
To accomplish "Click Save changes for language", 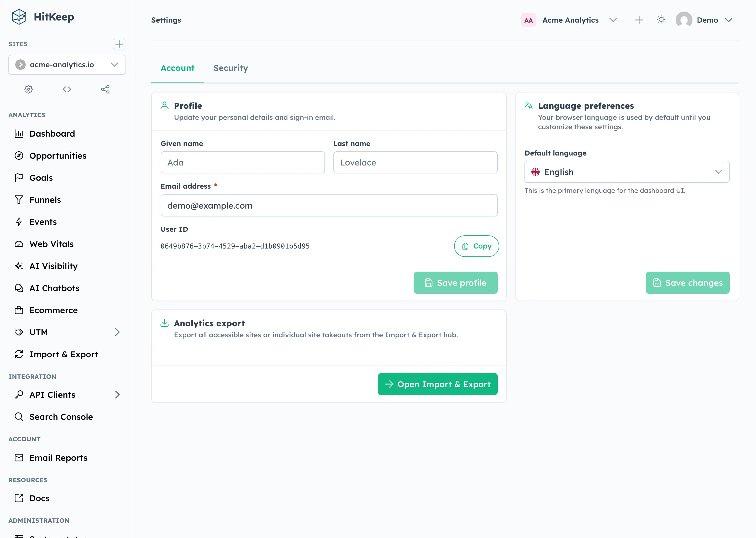I will click(x=687, y=283).
